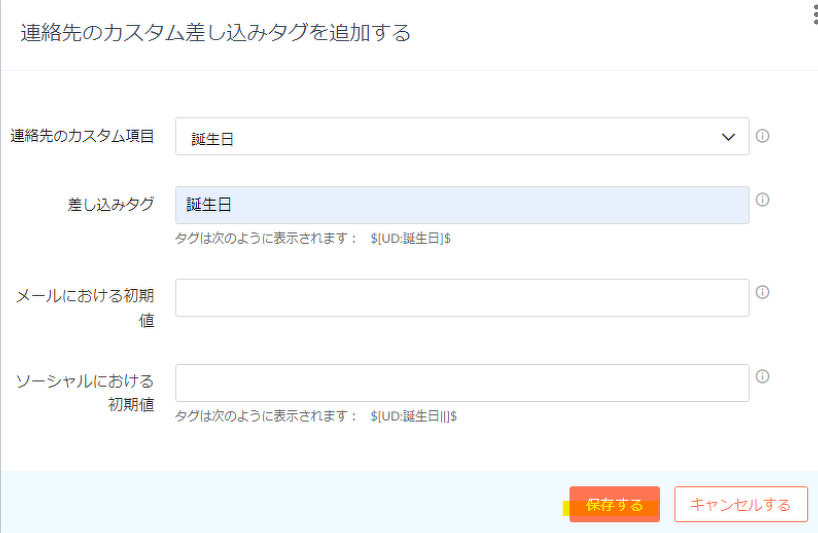Click the 差し込みタグ label

pyautogui.click(x=110, y=204)
